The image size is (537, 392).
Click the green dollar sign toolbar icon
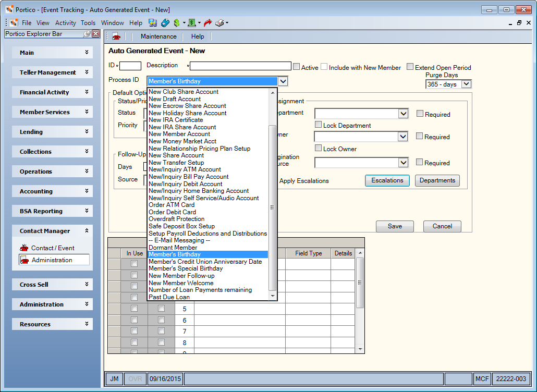pos(177,23)
